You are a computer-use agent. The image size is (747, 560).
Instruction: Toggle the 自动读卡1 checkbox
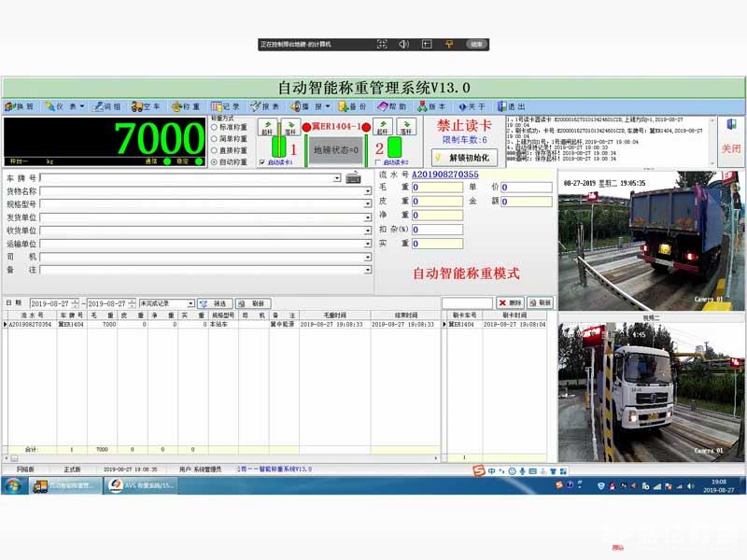click(261, 162)
